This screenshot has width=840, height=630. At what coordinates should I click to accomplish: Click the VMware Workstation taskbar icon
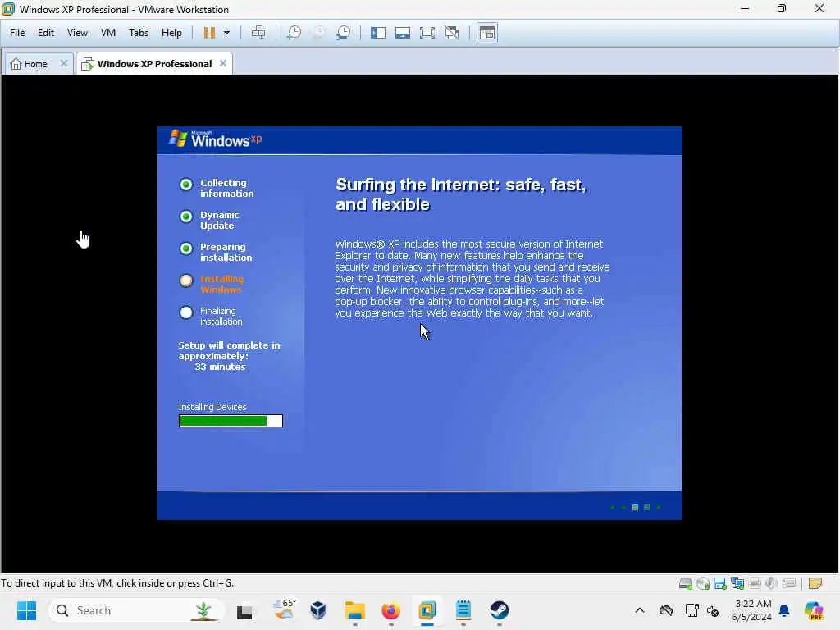(x=427, y=610)
